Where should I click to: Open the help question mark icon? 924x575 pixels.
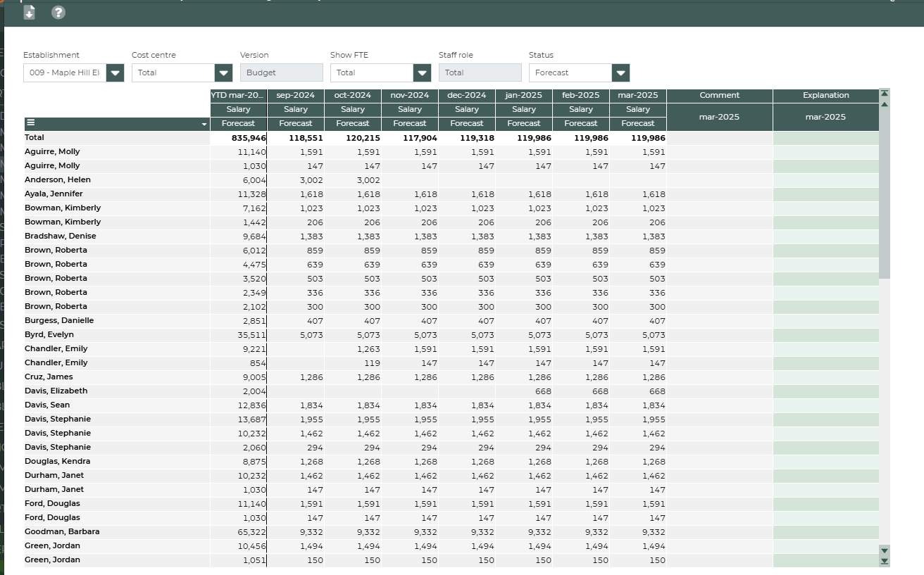coord(58,12)
